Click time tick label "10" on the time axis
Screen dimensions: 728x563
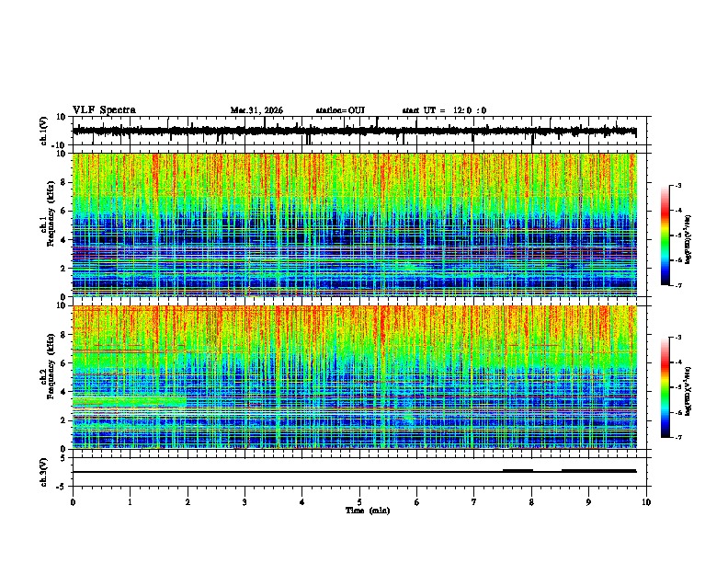click(646, 502)
